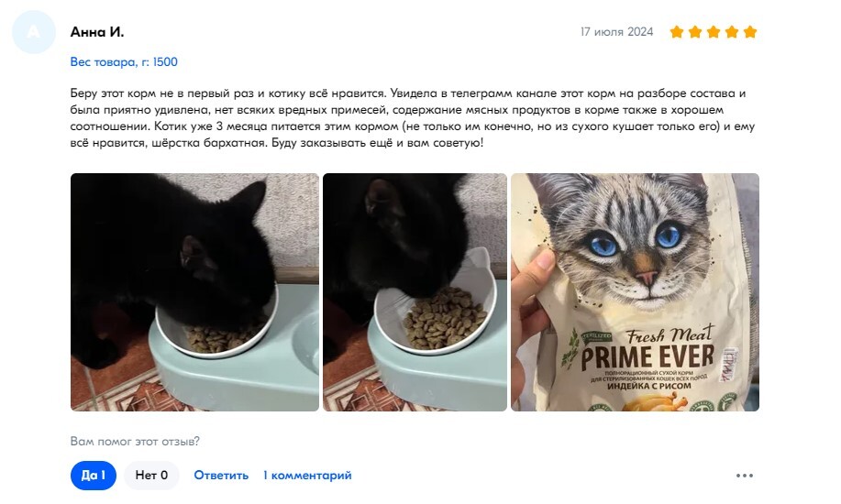Open first photo of black cat eating
The image size is (841, 504).
pos(194,292)
